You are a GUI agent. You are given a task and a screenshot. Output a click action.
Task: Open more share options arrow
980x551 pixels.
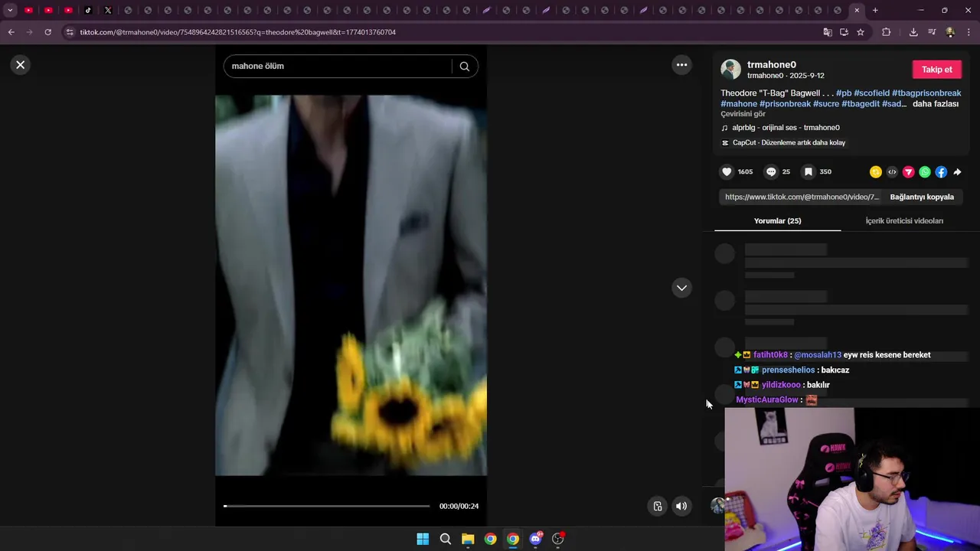click(x=957, y=172)
